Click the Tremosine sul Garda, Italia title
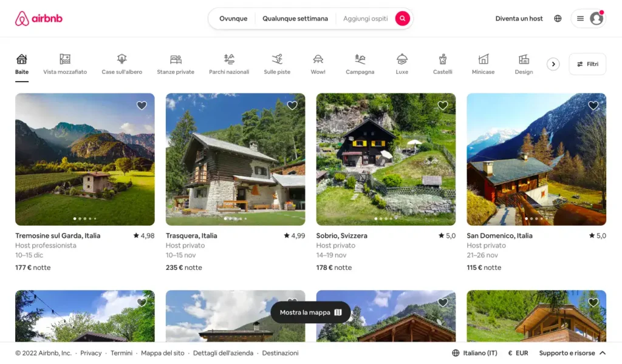622x364 pixels. (x=58, y=235)
